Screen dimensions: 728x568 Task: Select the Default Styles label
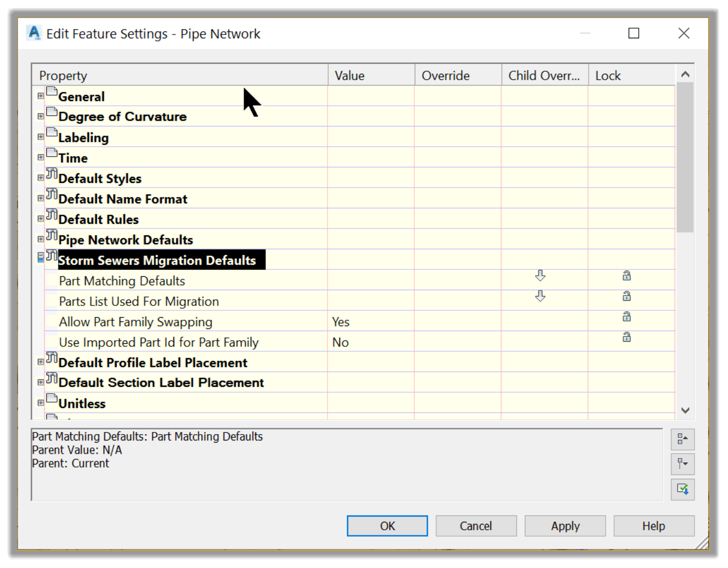coord(100,179)
